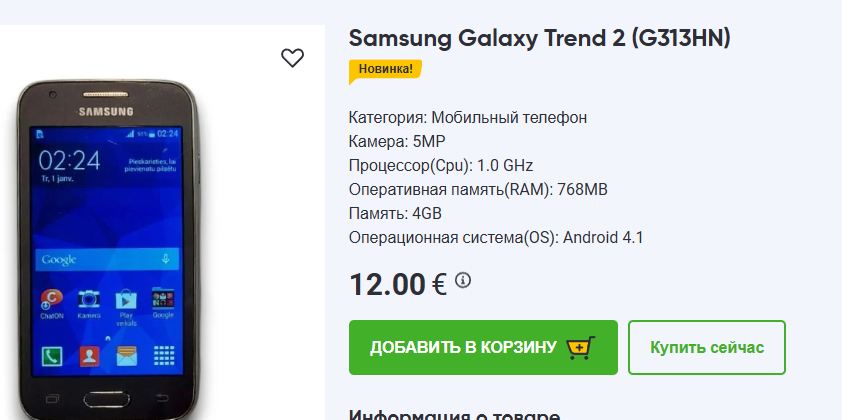Click Play veikals icon in phone photo

click(x=126, y=300)
